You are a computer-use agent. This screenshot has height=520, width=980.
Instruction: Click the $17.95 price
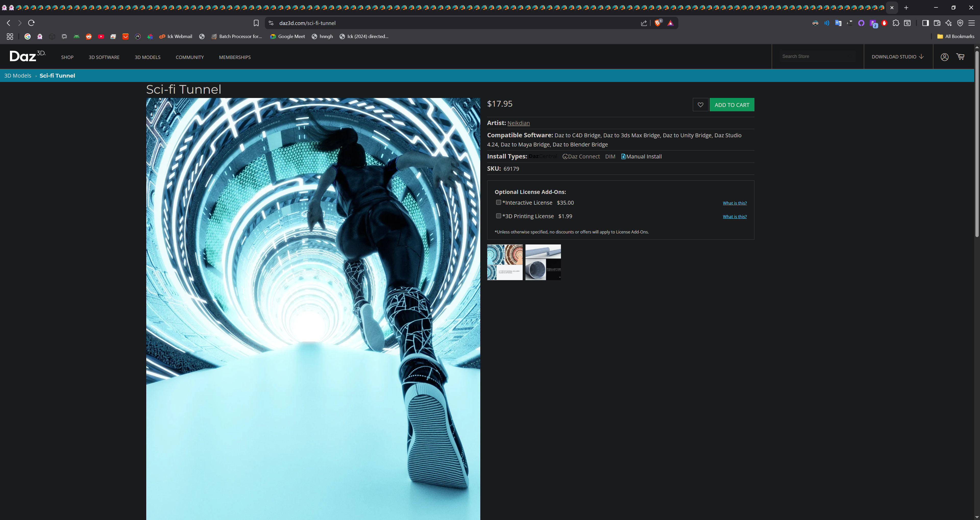(x=499, y=104)
